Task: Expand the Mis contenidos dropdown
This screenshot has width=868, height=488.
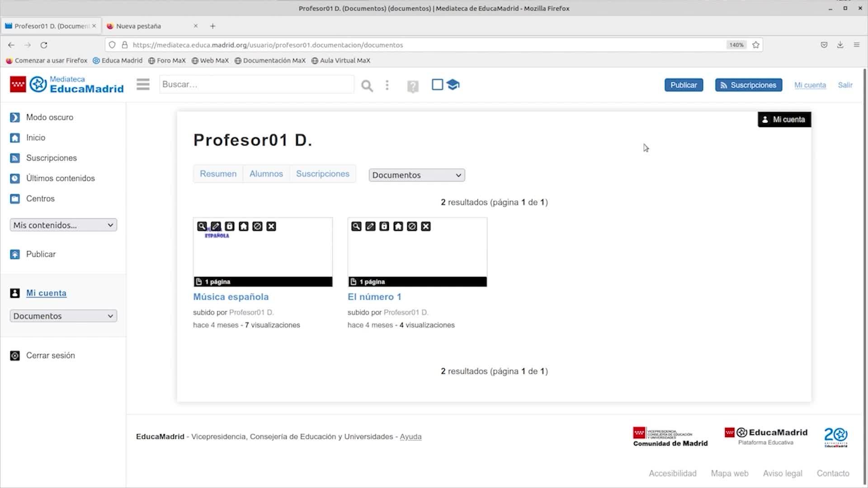Action: pos(63,225)
